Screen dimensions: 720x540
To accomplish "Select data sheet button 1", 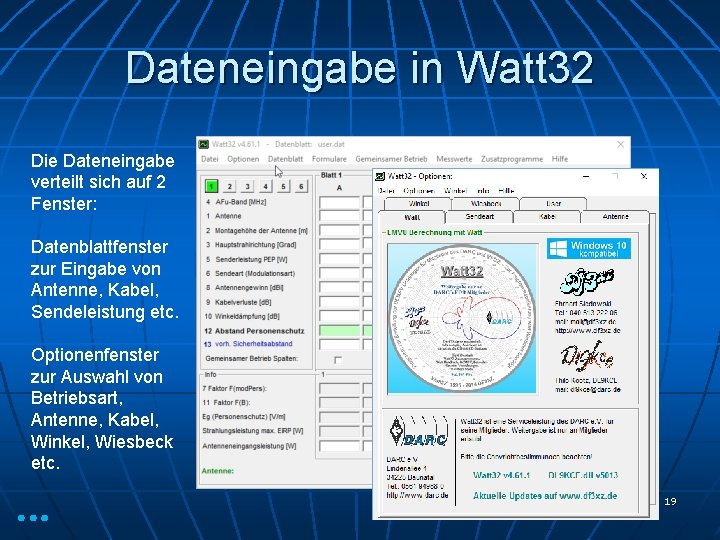I will pos(211,186).
